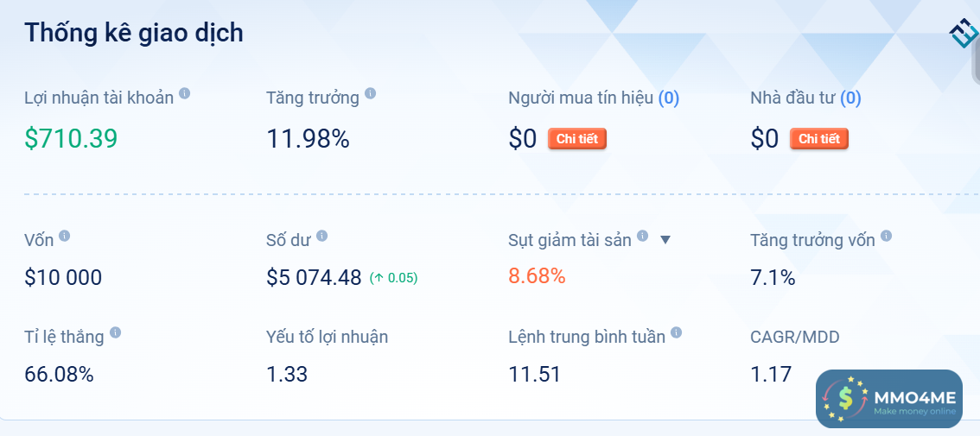Click info icon next to Sụt giảm tài sản

point(642,236)
